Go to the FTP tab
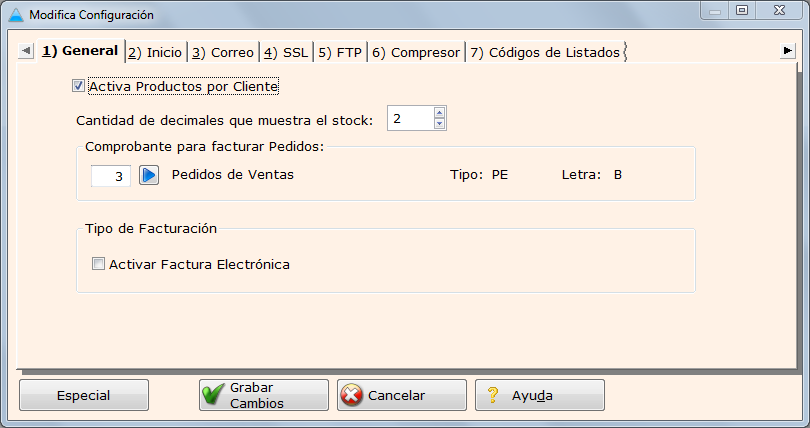The width and height of the screenshot is (810, 428). pyautogui.click(x=341, y=52)
